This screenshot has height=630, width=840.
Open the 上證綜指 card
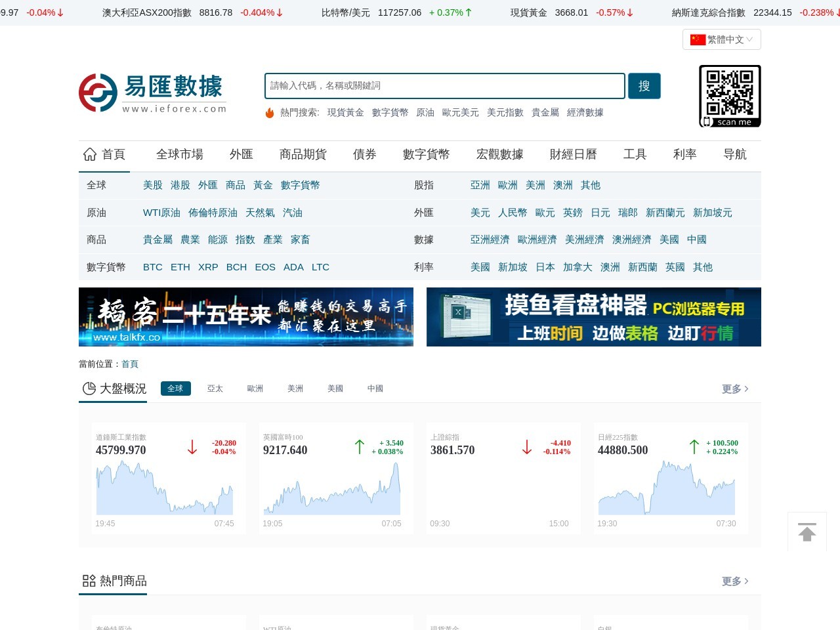click(x=503, y=478)
